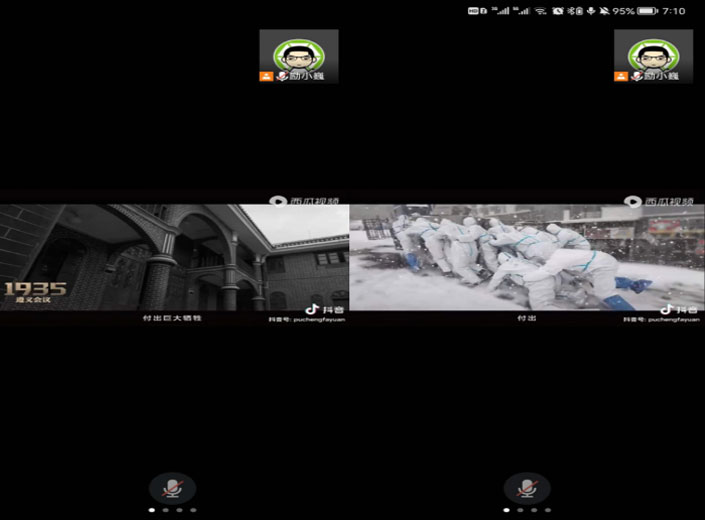
Task: Tap the Wi-Fi icon in the status bar
Action: [x=540, y=11]
